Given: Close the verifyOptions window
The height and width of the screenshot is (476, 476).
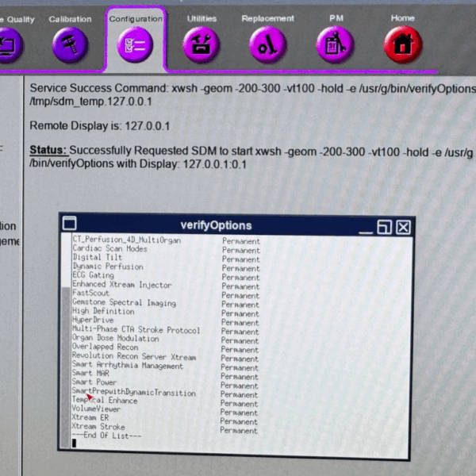Looking at the screenshot, I should click(403, 226).
